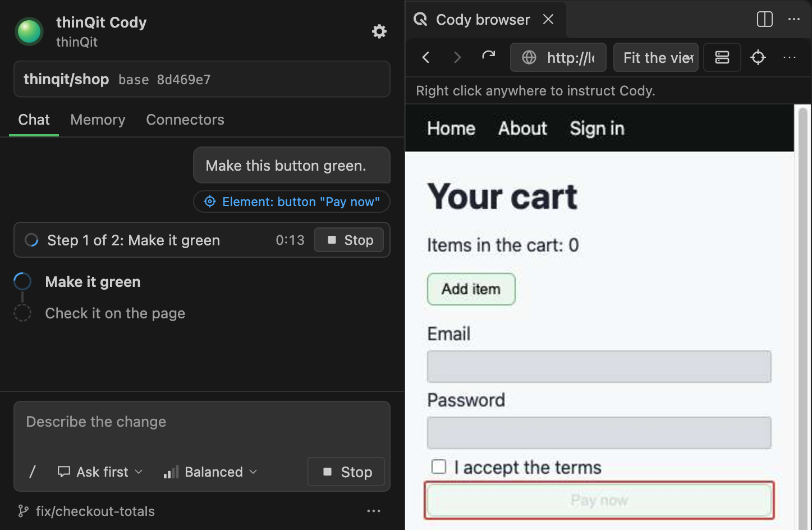Click Stop button in the message composer

tap(346, 472)
